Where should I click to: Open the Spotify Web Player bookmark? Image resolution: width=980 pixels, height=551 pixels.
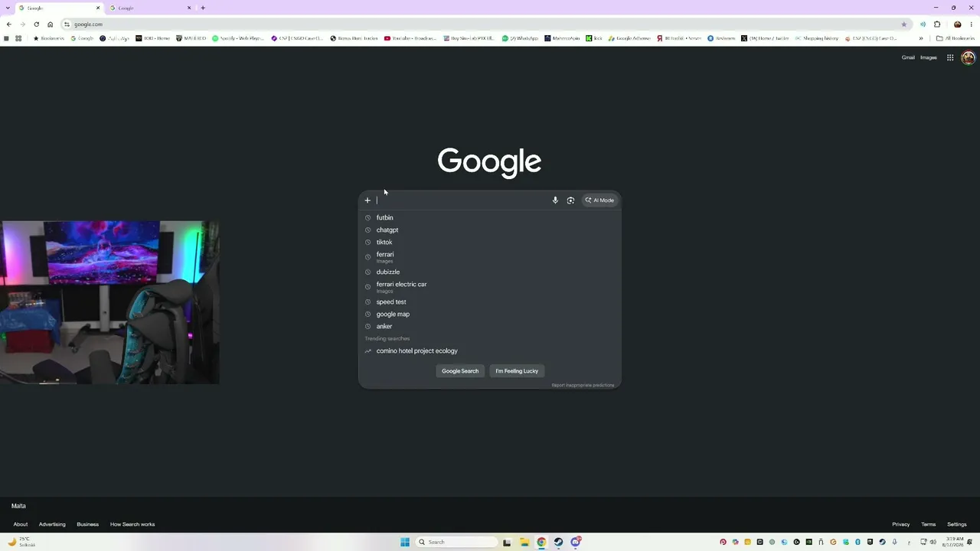(238, 38)
